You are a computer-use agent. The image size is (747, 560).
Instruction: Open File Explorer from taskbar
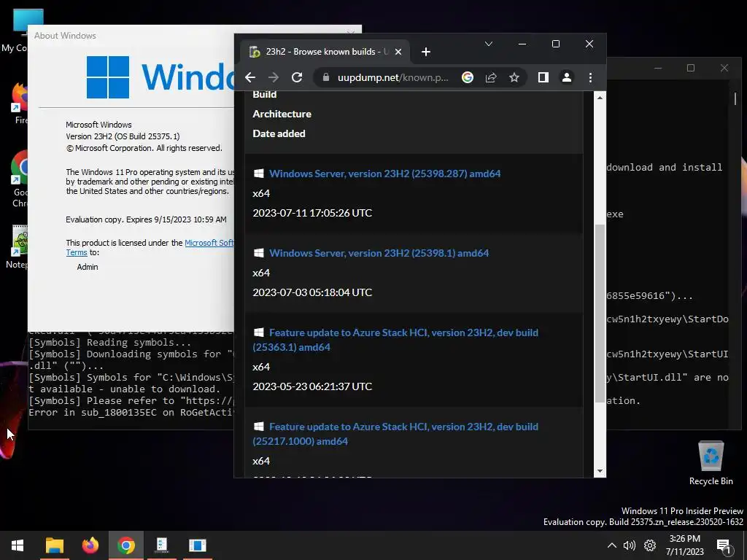coord(54,545)
